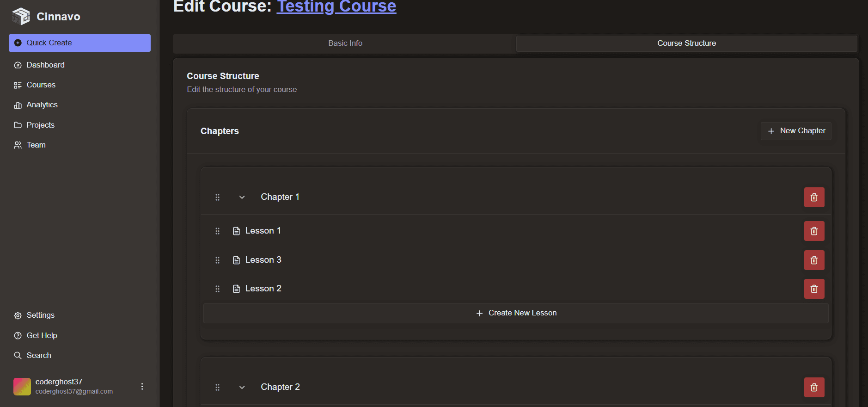Click the New Chapter button

(796, 131)
